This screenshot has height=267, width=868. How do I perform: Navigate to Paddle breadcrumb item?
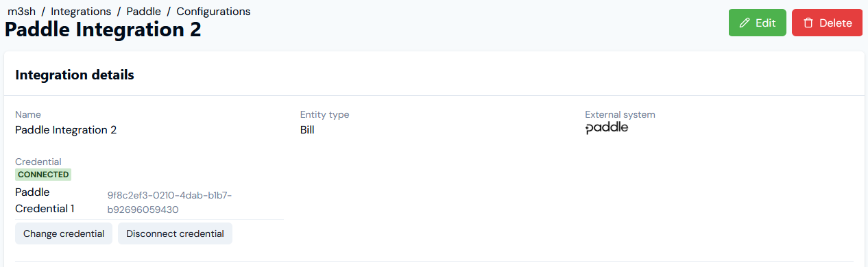[x=144, y=12]
